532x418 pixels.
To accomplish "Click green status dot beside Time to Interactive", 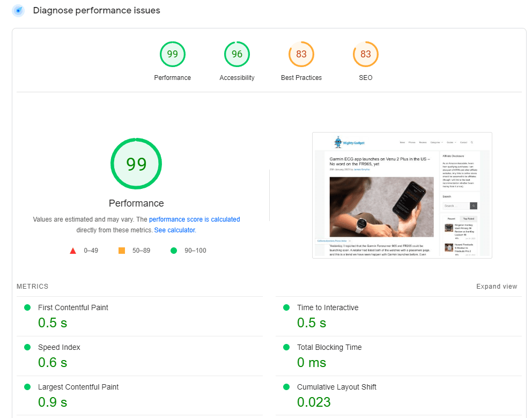I will pos(286,307).
